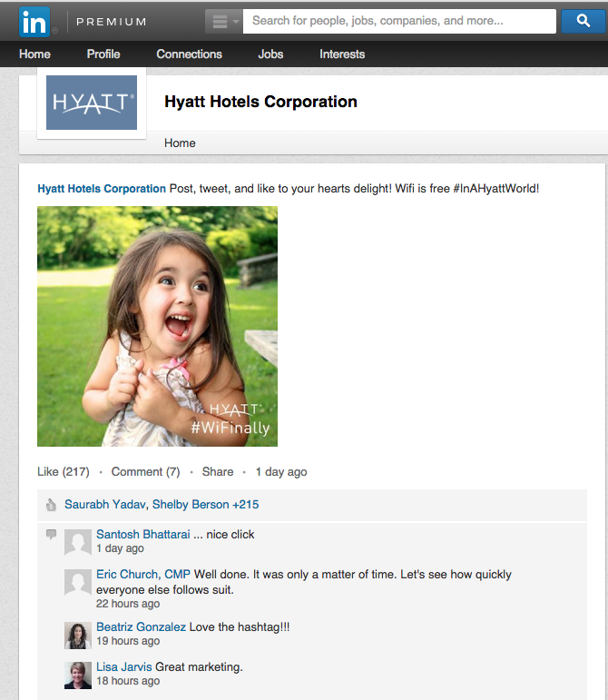608x700 pixels.
Task: Click the LinkedIn logo icon
Action: (34, 22)
